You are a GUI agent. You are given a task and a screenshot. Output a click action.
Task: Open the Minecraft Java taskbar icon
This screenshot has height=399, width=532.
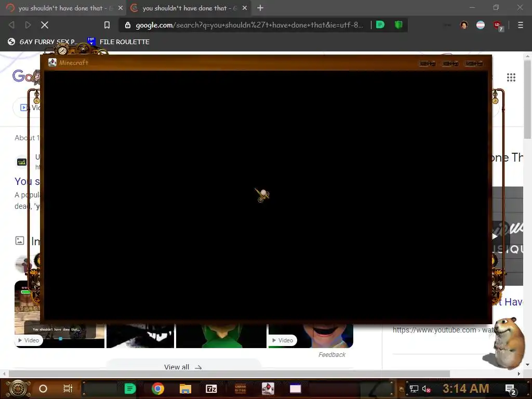point(268,389)
